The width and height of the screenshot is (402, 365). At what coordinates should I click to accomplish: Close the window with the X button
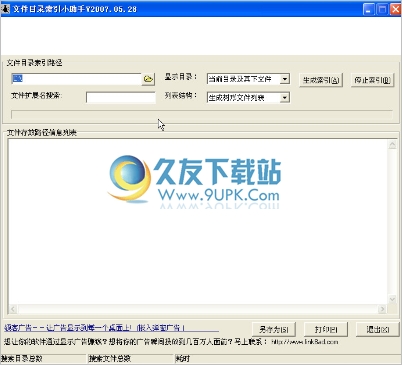[395, 9]
